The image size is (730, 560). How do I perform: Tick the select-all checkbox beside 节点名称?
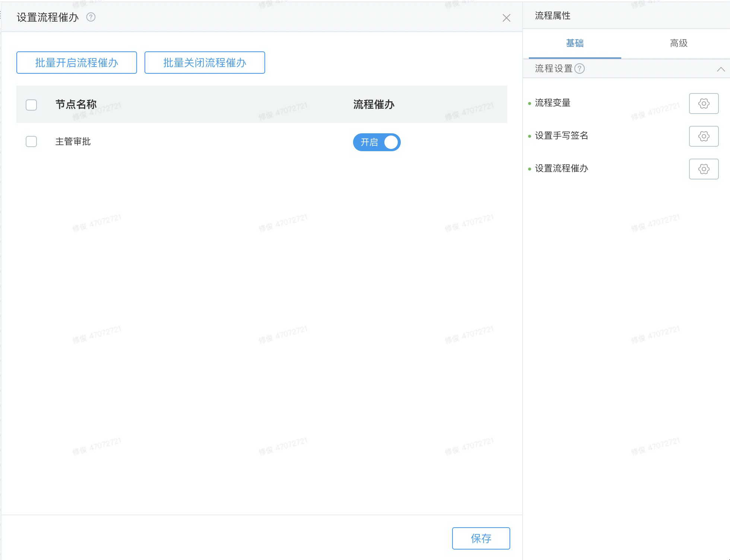tap(31, 105)
